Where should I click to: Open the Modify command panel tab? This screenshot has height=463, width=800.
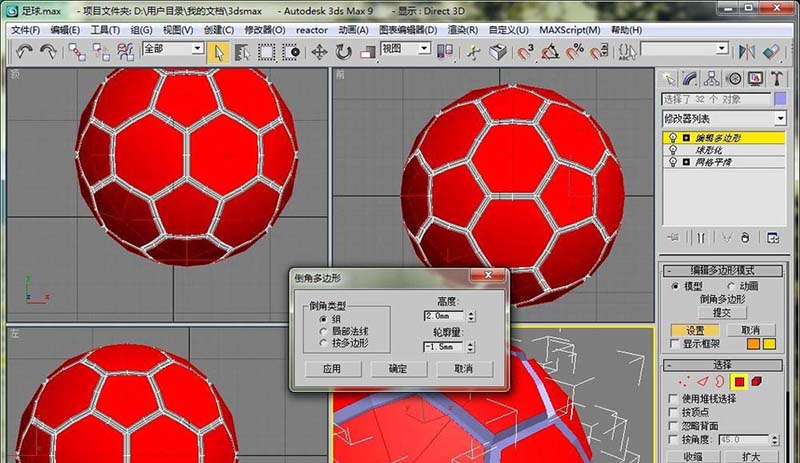coord(689,79)
